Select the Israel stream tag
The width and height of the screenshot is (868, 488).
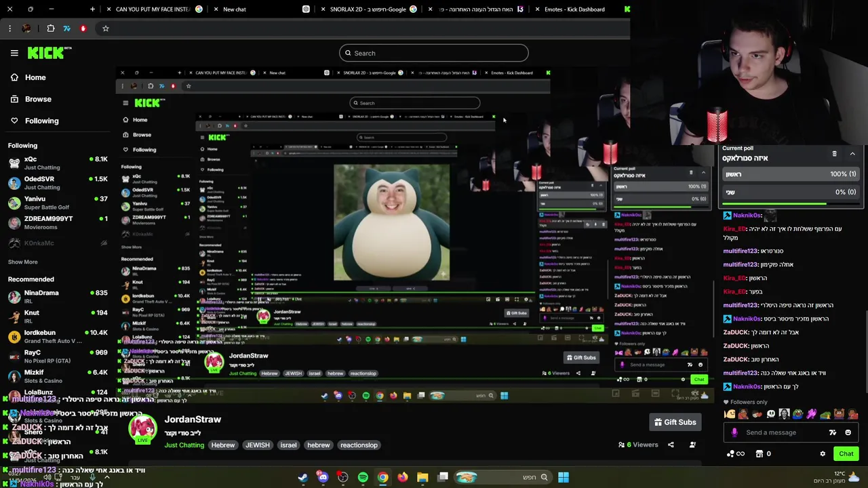(x=288, y=445)
